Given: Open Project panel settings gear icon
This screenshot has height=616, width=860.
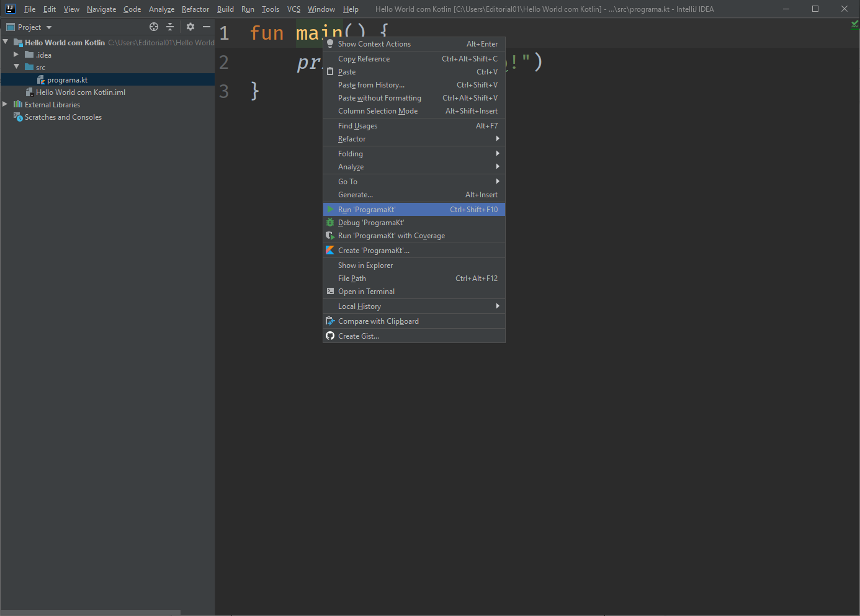Looking at the screenshot, I should [190, 27].
